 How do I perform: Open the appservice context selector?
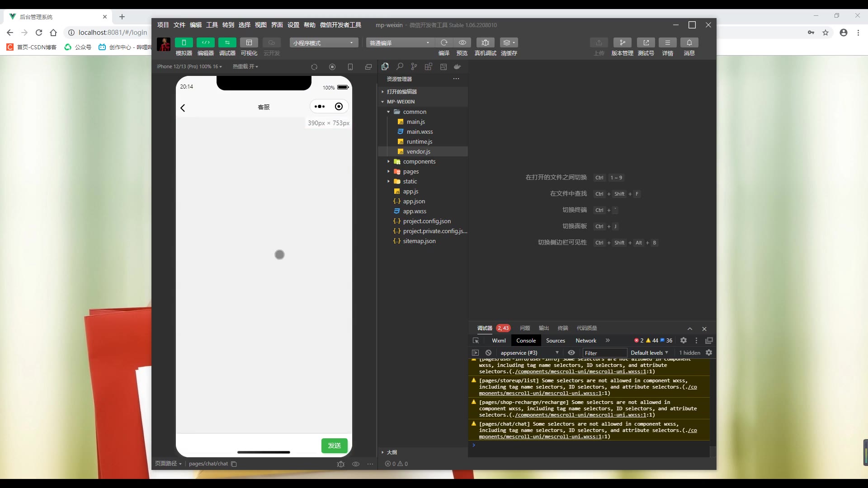(x=529, y=353)
